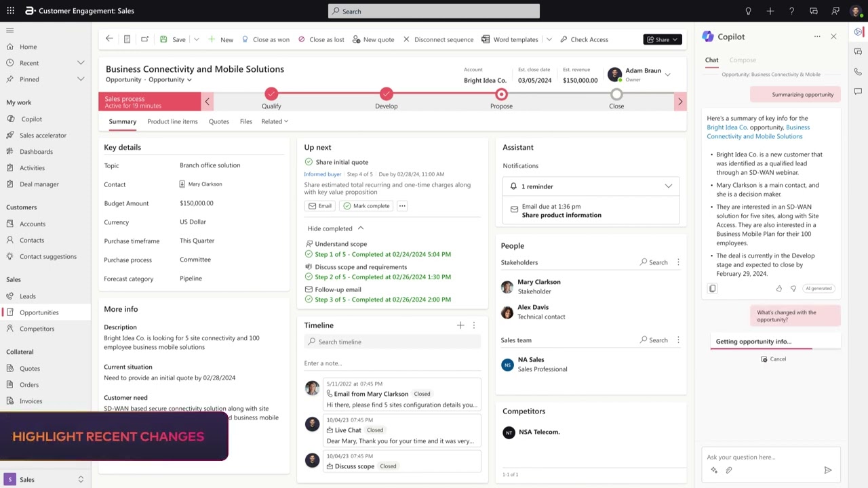Give thumbs down to Copilot response

point(793,289)
